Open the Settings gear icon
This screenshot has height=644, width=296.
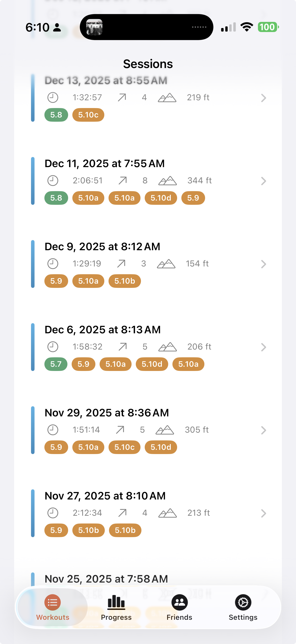(243, 602)
